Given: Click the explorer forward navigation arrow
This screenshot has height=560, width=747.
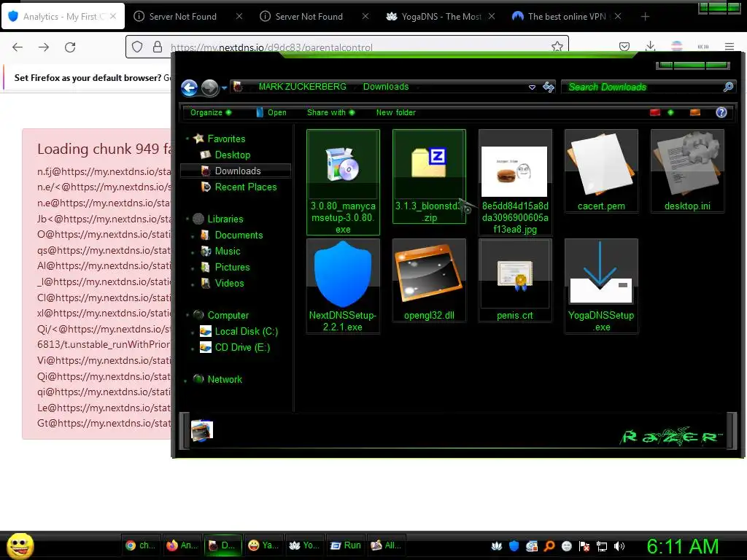Looking at the screenshot, I should coord(209,87).
